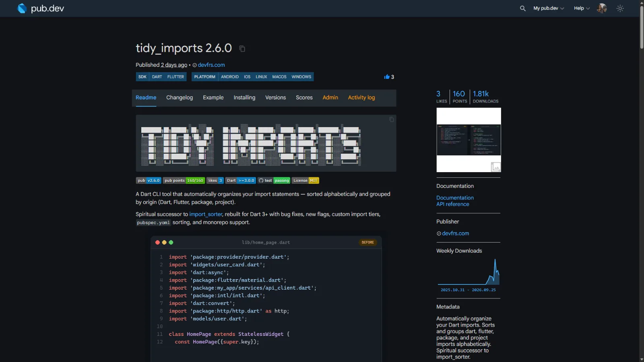Open the API reference link
Image resolution: width=644 pixels, height=362 pixels.
(453, 204)
